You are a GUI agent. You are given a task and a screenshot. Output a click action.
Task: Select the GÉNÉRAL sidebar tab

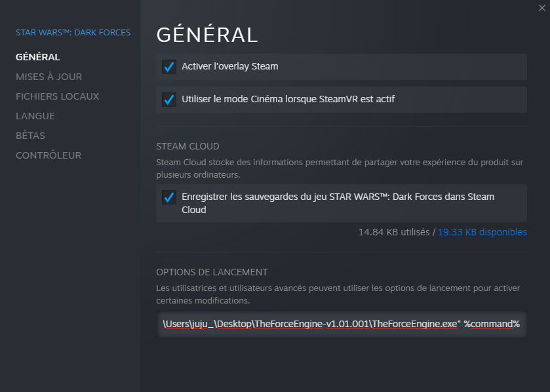pyautogui.click(x=38, y=57)
